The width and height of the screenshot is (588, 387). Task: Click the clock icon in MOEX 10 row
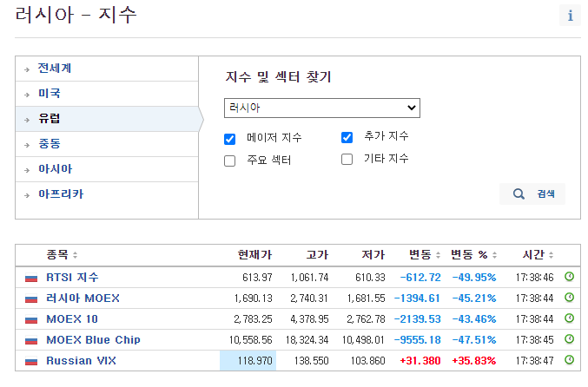coord(569,318)
